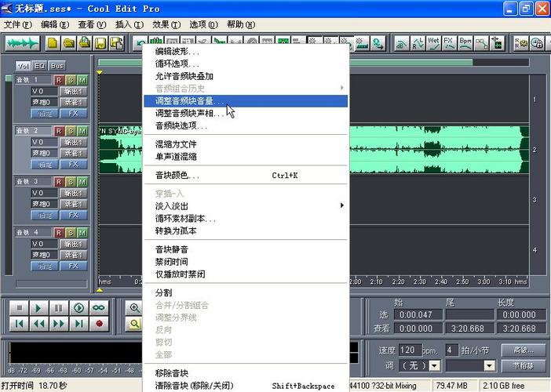Open a session with the folder icon

pos(69,44)
